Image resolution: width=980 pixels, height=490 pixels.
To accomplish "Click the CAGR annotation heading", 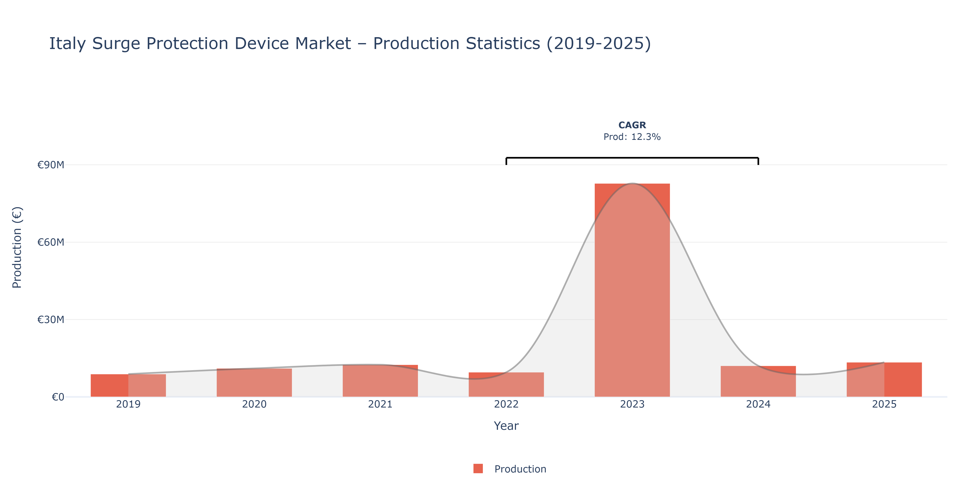I will (632, 125).
